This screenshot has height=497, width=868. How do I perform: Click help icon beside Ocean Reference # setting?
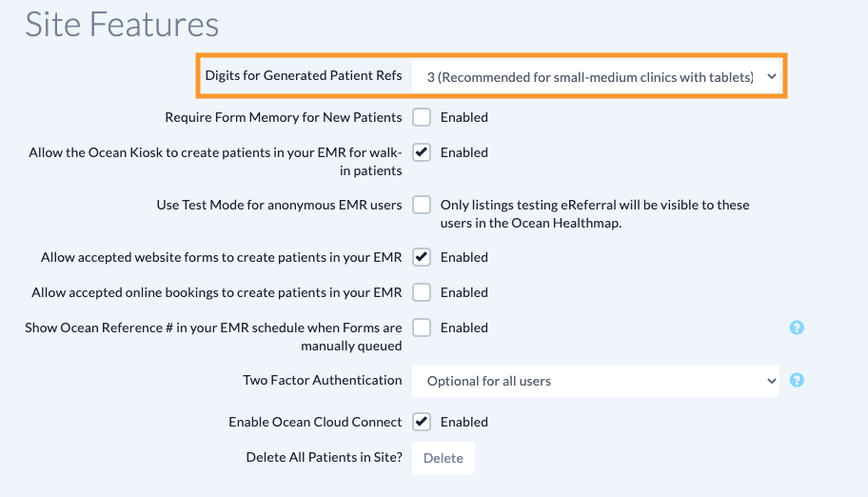pos(797,328)
